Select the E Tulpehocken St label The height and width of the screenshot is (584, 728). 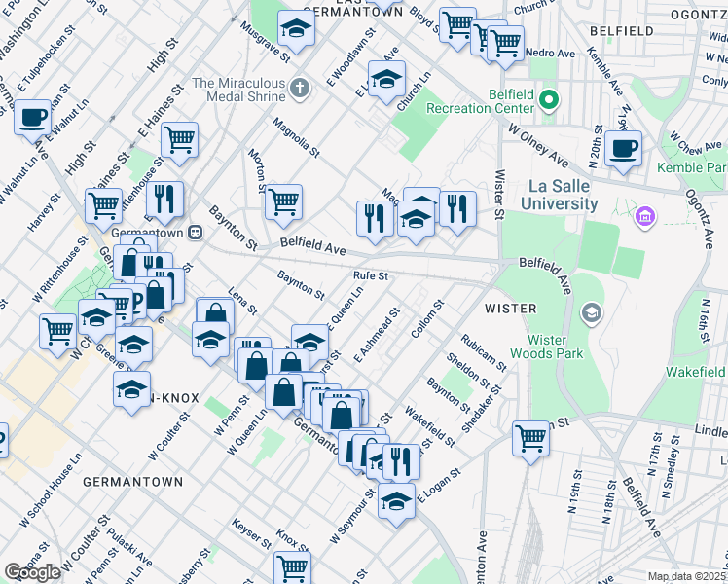[47, 58]
